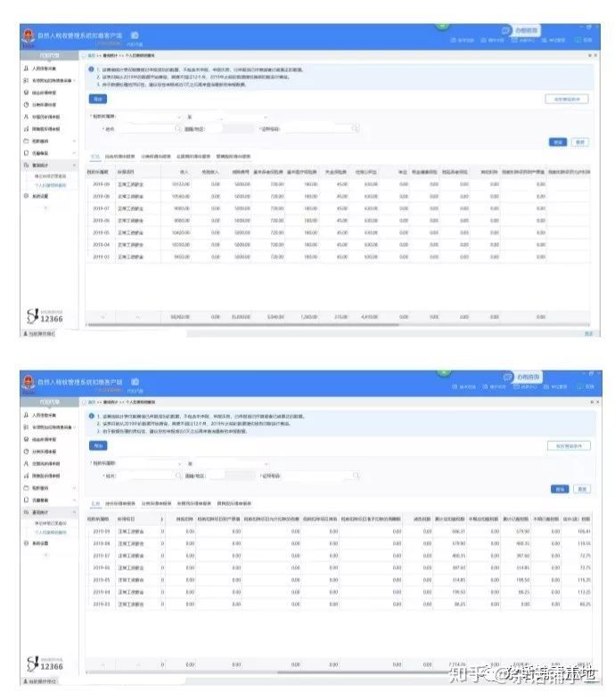Click tax emblem logo in top window header
The width and height of the screenshot is (615, 700).
click(29, 37)
